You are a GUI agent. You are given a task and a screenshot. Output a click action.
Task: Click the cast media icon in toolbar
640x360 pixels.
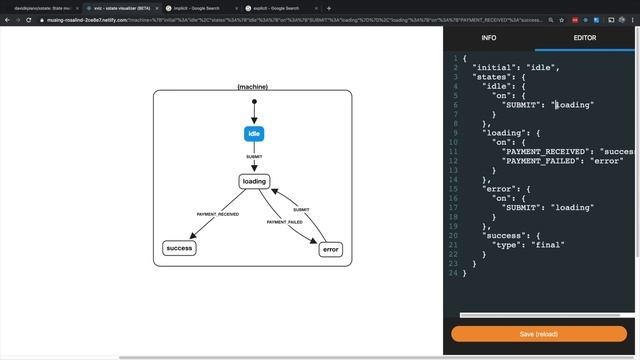click(611, 20)
